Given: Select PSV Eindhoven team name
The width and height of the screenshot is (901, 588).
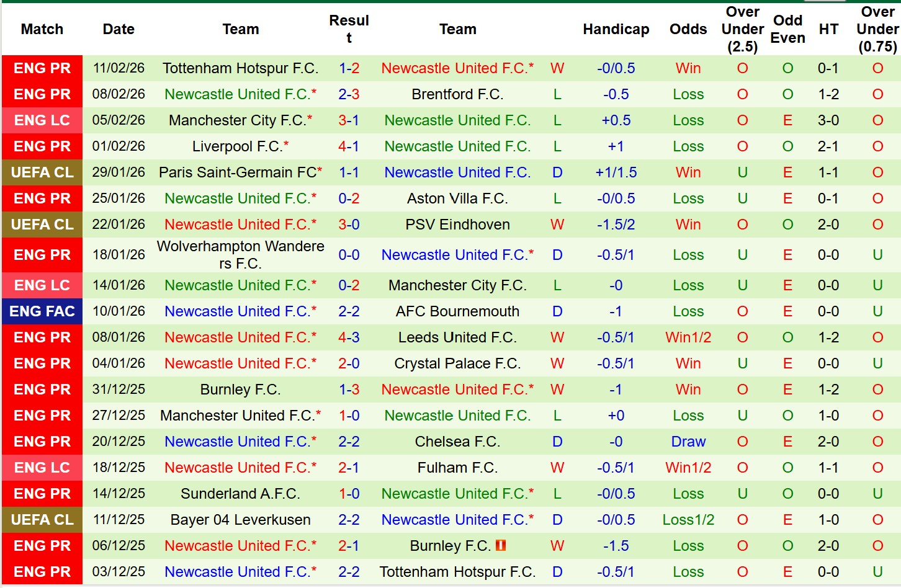Looking at the screenshot, I should point(457,225).
